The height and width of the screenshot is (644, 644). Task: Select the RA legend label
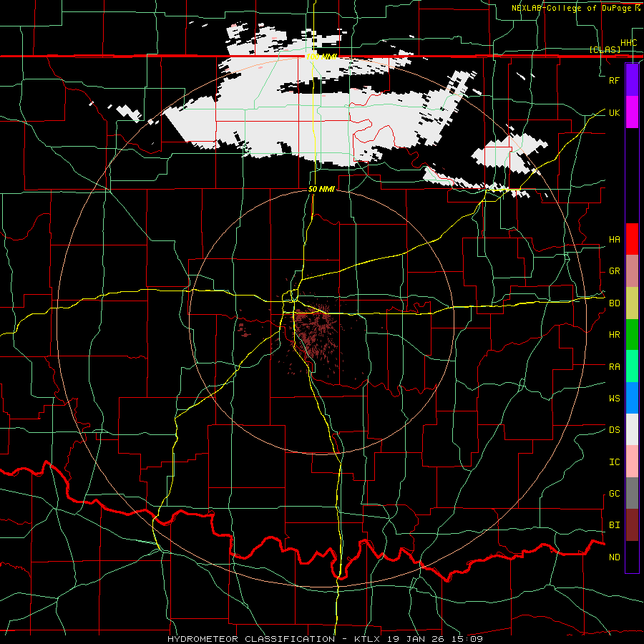(614, 366)
